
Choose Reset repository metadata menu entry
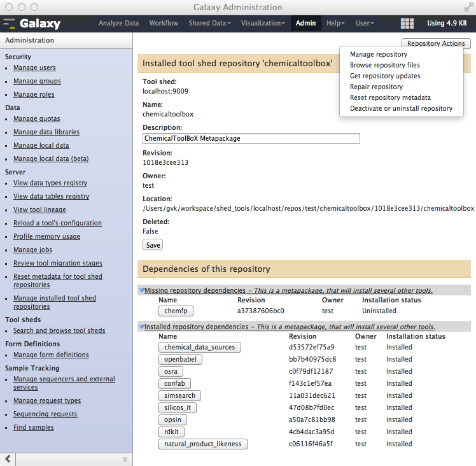click(390, 97)
